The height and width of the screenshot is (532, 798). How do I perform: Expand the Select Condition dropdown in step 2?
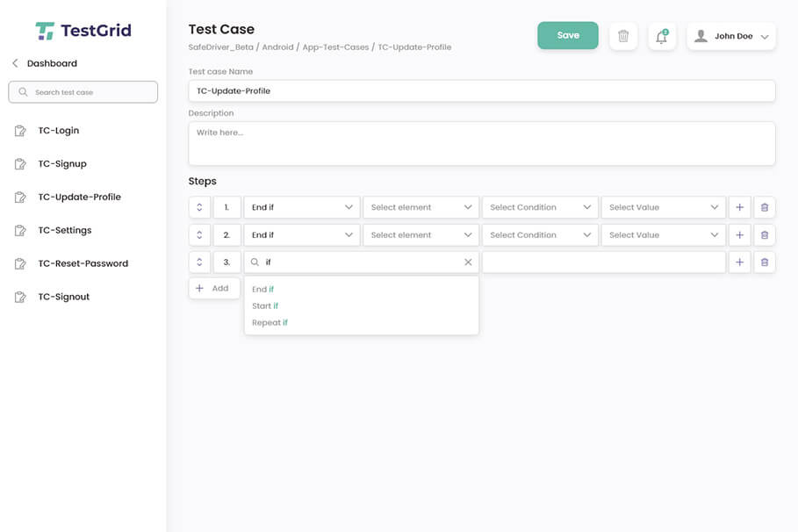(539, 234)
